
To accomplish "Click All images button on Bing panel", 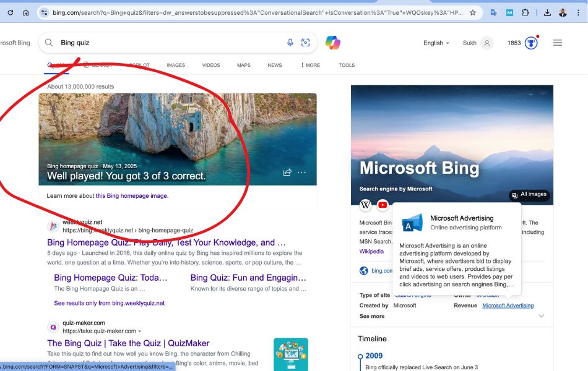I will tap(529, 195).
